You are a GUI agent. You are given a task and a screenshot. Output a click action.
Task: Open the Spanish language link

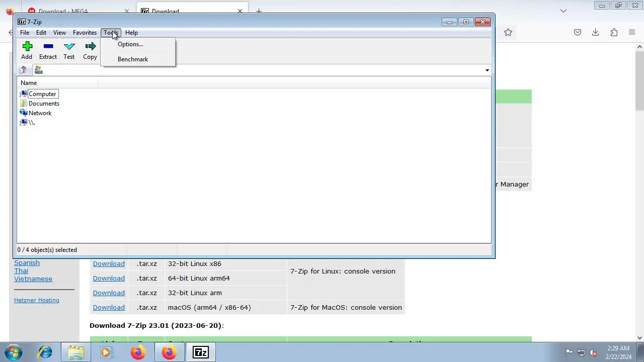27,262
